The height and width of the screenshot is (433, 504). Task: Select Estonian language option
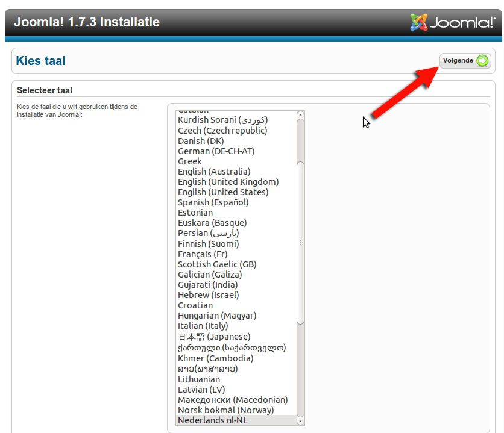[x=236, y=213]
